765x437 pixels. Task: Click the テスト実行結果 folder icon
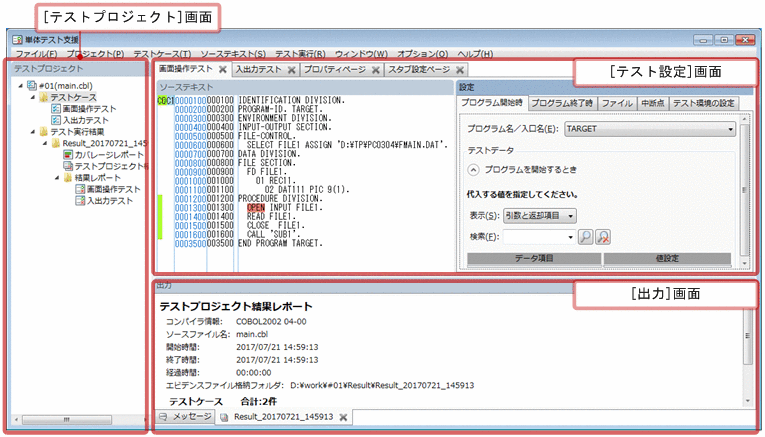tap(43, 132)
